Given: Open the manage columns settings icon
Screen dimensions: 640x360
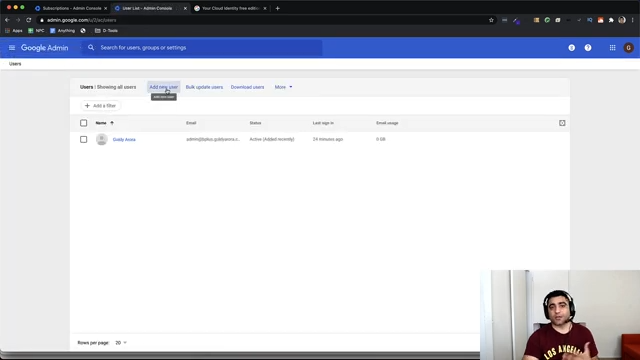Looking at the screenshot, I should click(x=562, y=123).
